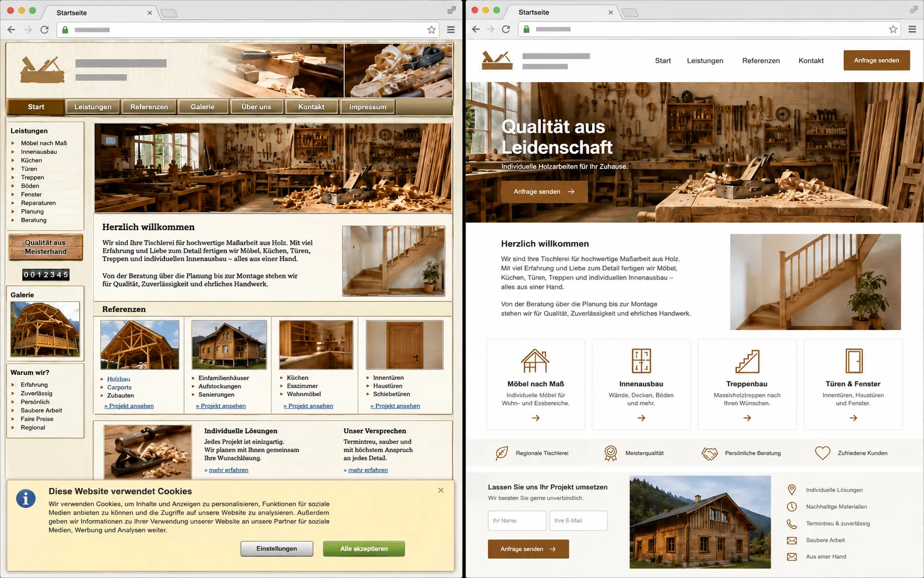This screenshot has height=578, width=924.
Task: Bookmark the page with the left window's star
Action: 431,30
